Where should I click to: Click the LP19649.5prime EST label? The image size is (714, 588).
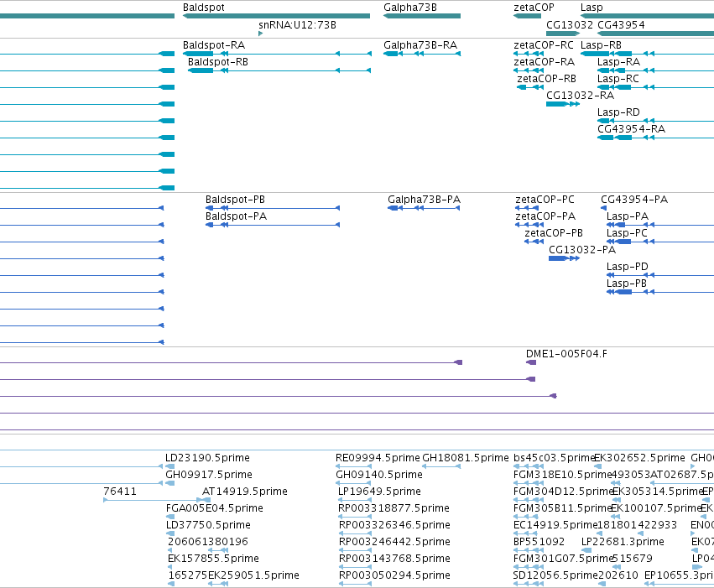[379, 492]
